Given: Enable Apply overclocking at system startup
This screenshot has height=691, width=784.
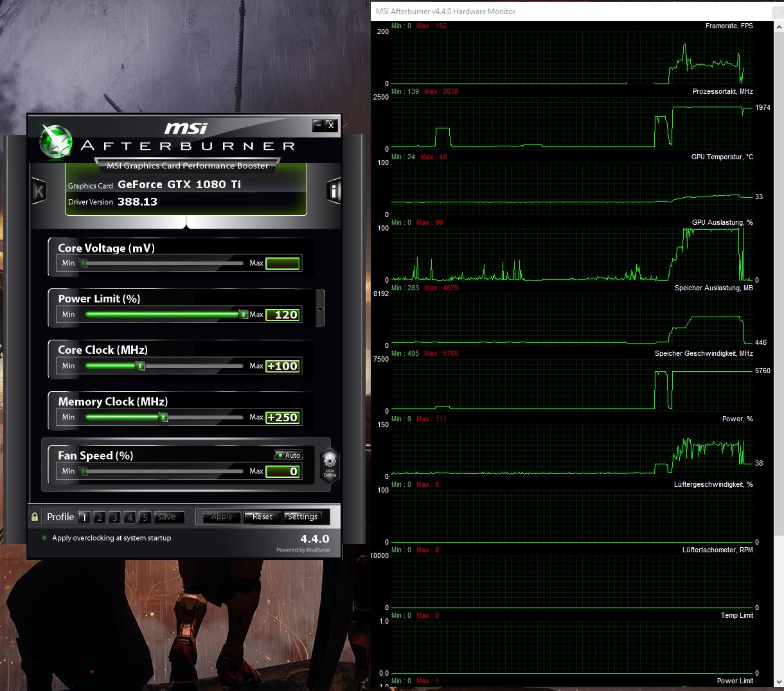Looking at the screenshot, I should click(44, 538).
